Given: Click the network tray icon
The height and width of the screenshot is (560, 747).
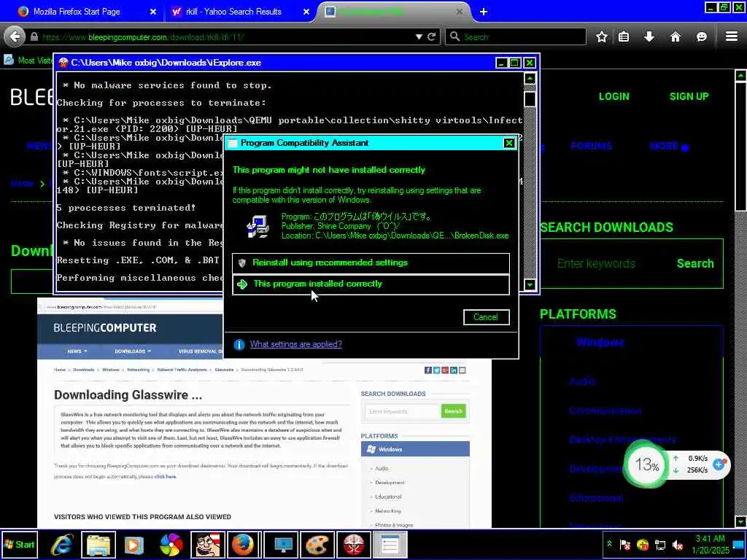Looking at the screenshot, I should coord(660,544).
